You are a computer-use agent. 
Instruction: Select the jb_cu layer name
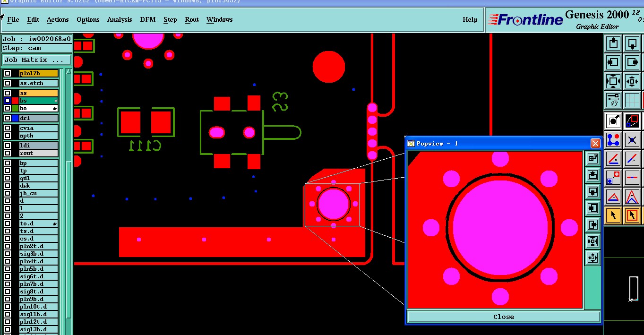tap(39, 193)
